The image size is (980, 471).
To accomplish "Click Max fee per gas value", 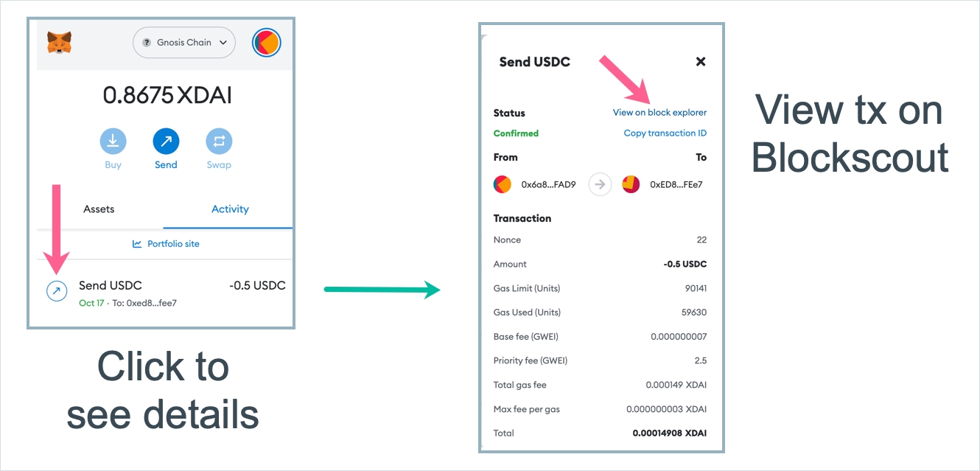I will tap(666, 410).
